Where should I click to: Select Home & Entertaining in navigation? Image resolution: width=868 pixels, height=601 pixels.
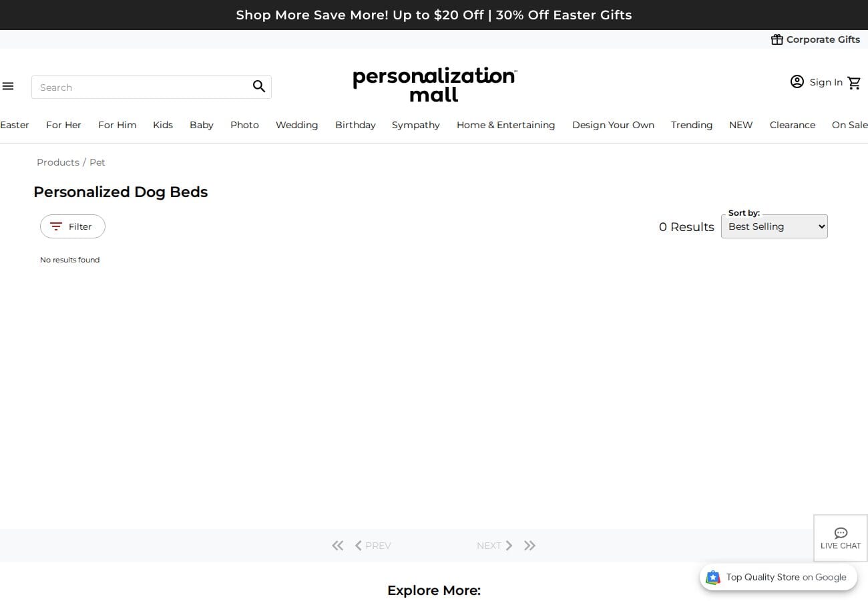[505, 125]
